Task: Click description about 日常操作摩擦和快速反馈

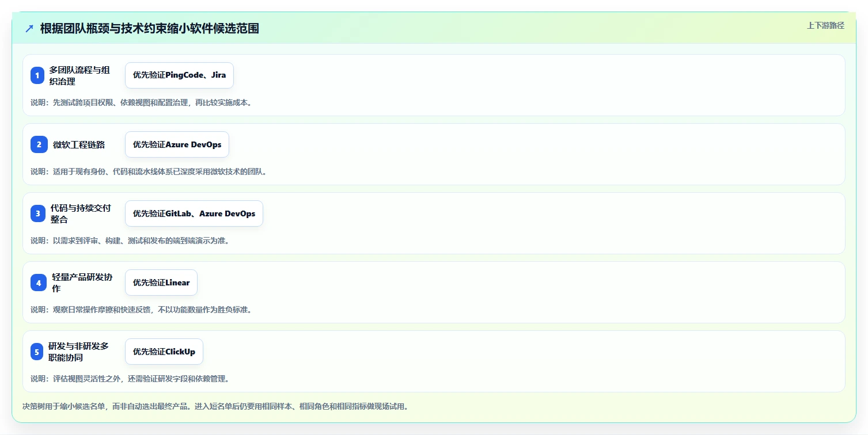Action: click(141, 310)
